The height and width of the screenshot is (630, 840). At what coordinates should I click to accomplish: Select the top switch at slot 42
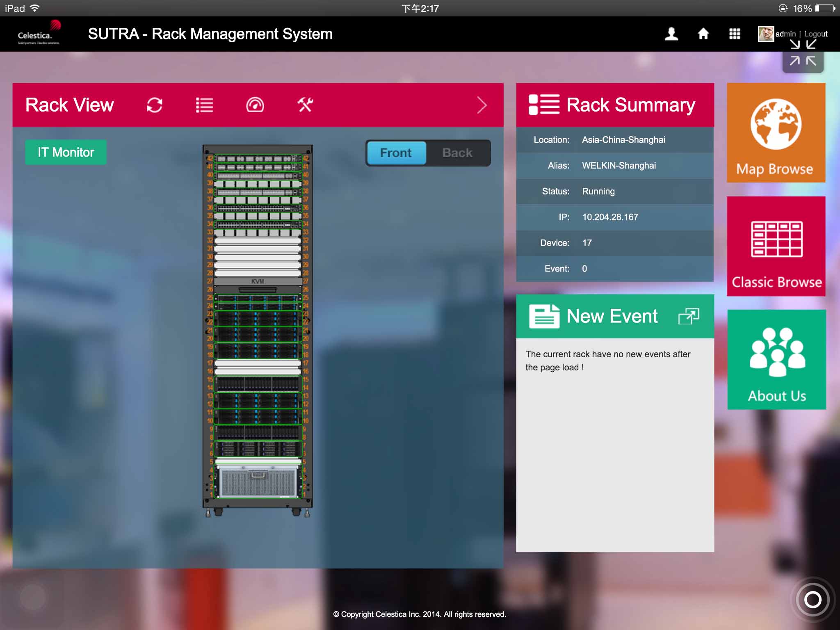[258, 158]
